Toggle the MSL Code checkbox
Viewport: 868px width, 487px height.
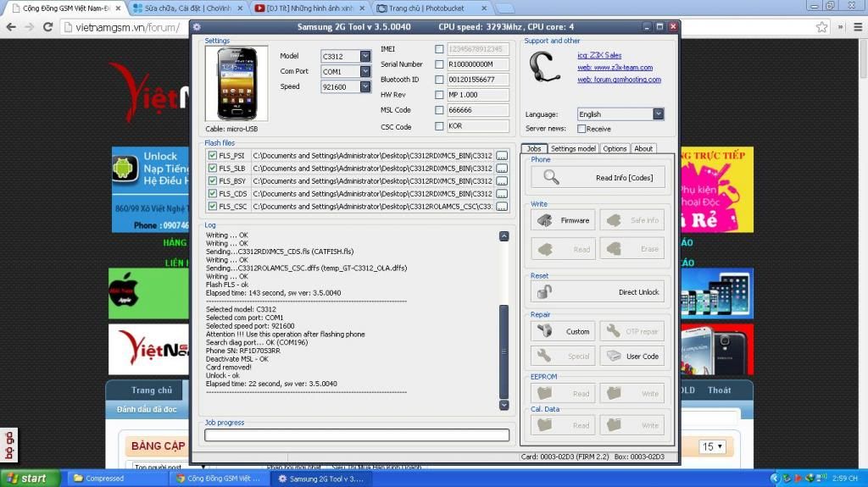pyautogui.click(x=439, y=110)
